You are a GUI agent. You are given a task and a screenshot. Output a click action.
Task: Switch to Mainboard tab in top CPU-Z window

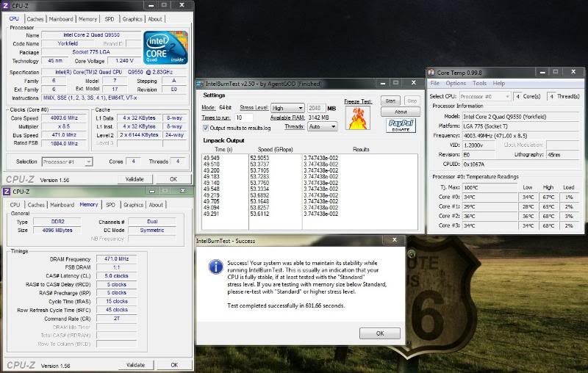tap(61, 19)
